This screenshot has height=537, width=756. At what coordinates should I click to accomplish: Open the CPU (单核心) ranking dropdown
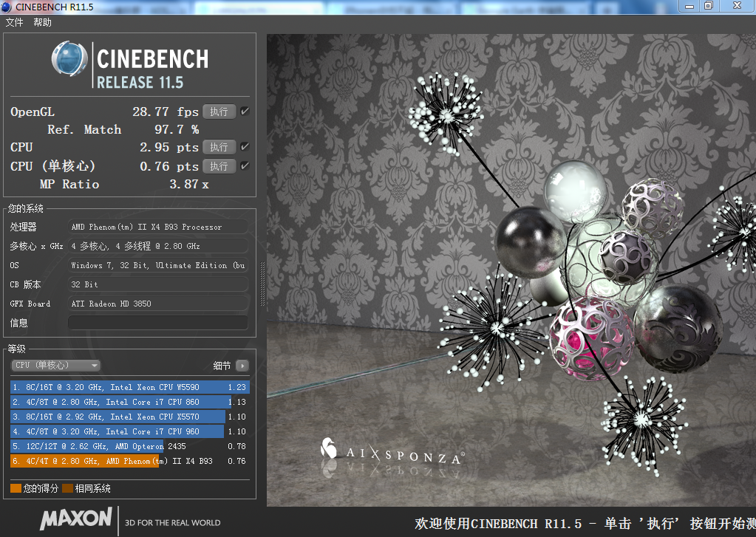point(55,366)
